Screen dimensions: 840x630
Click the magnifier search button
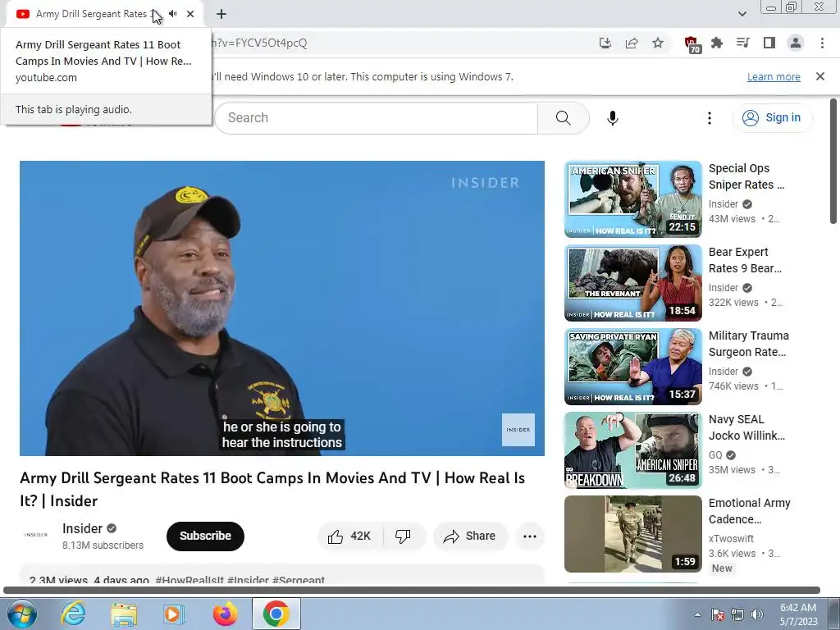click(x=563, y=118)
